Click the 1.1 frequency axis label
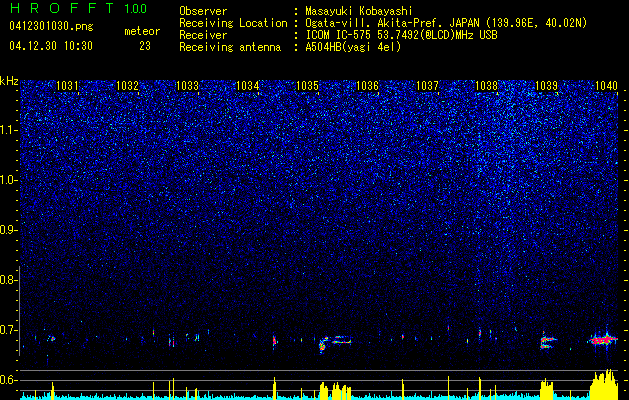 click(9, 130)
